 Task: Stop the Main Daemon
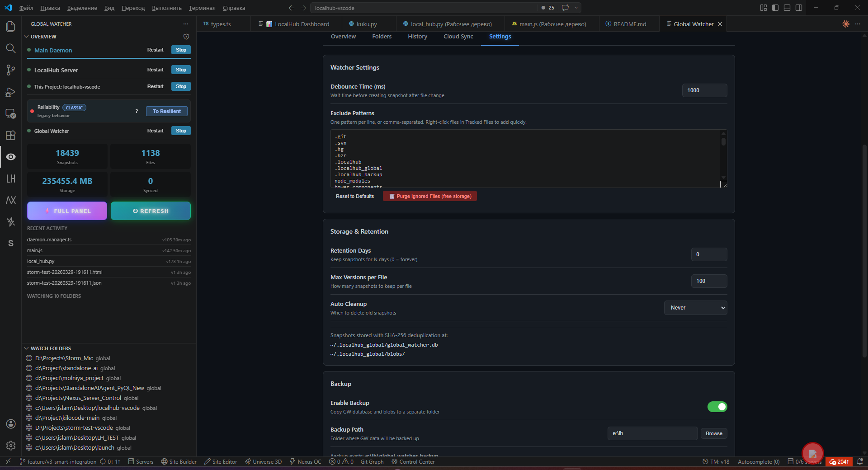(x=181, y=50)
